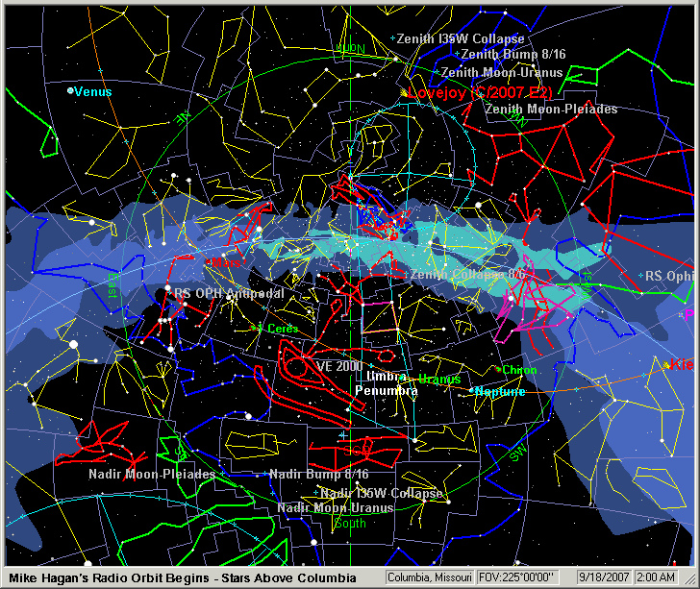Click the VE 2000 label

(339, 366)
